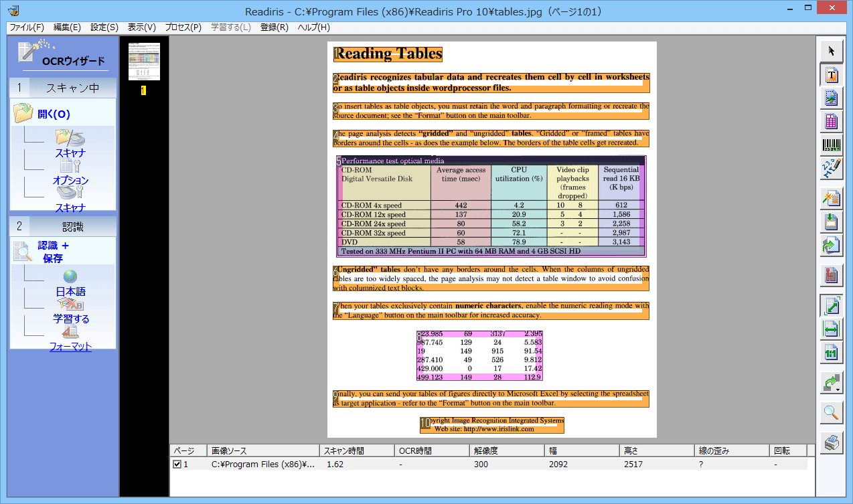The height and width of the screenshot is (504, 853).
Task: Uncheck the page 1 checkbox in list
Action: (x=177, y=465)
